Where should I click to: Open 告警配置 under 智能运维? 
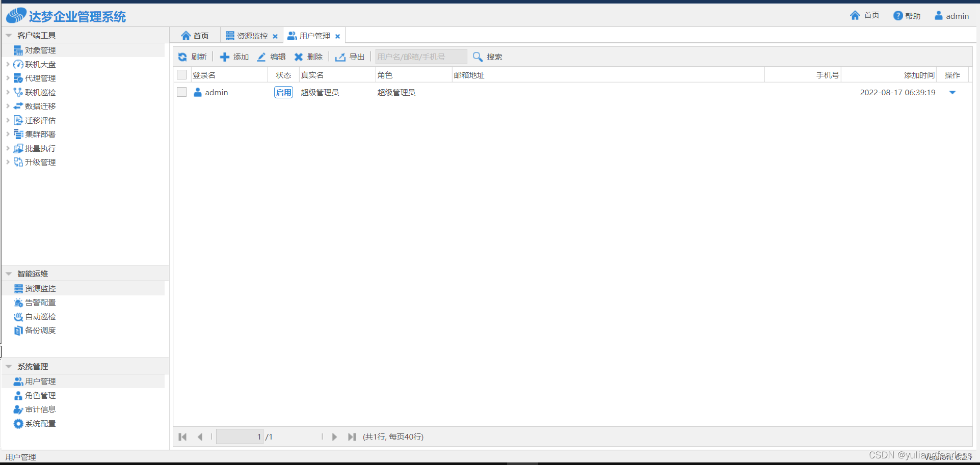(40, 302)
